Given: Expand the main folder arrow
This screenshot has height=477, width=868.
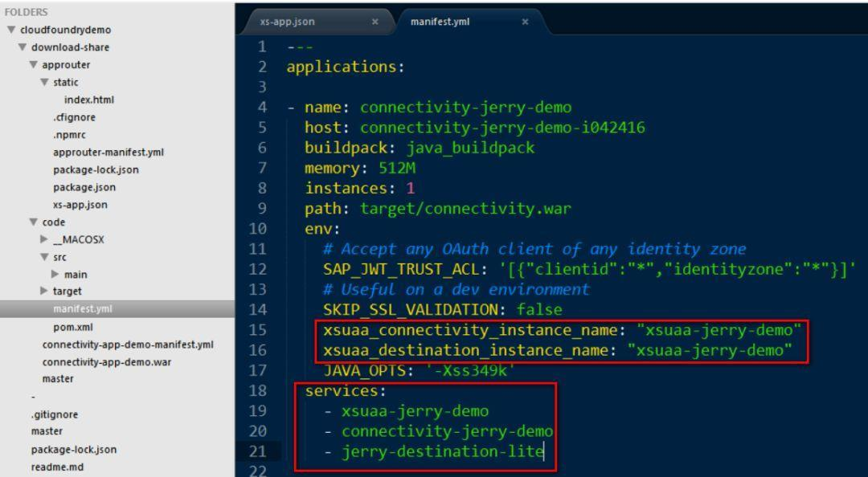Looking at the screenshot, I should (x=55, y=275).
